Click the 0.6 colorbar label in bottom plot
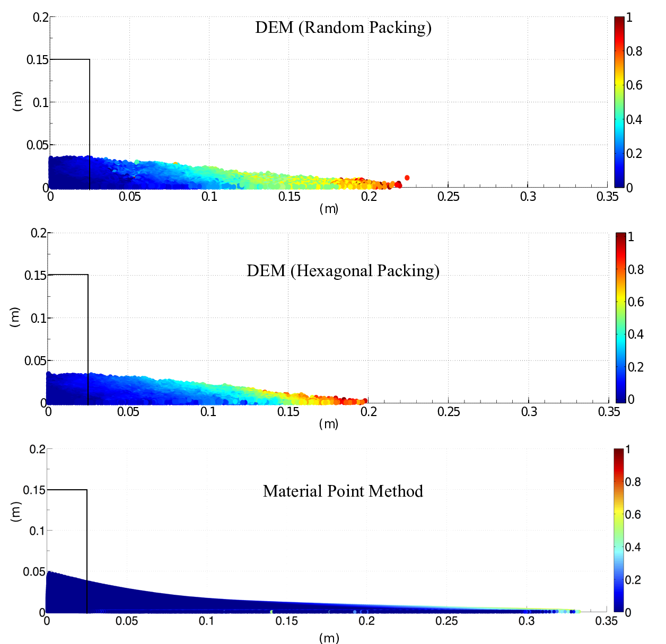The image size is (666, 644). point(633,514)
